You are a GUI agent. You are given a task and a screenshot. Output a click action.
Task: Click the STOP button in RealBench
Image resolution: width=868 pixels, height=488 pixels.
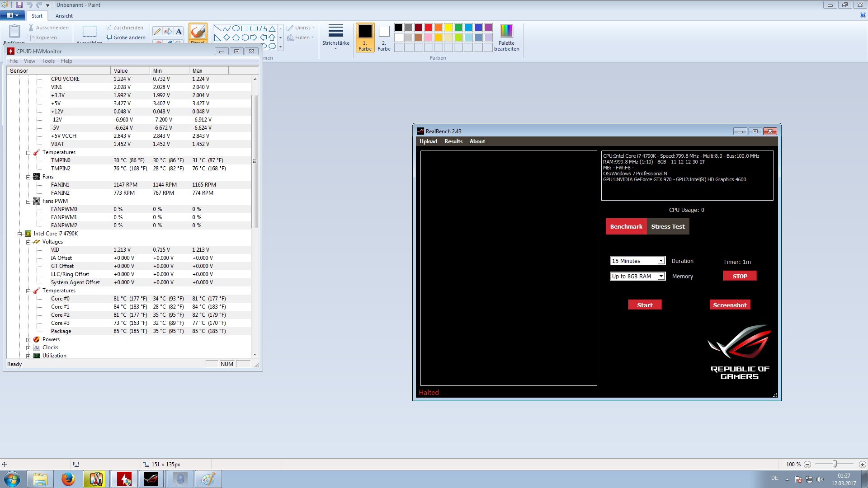[x=740, y=276]
